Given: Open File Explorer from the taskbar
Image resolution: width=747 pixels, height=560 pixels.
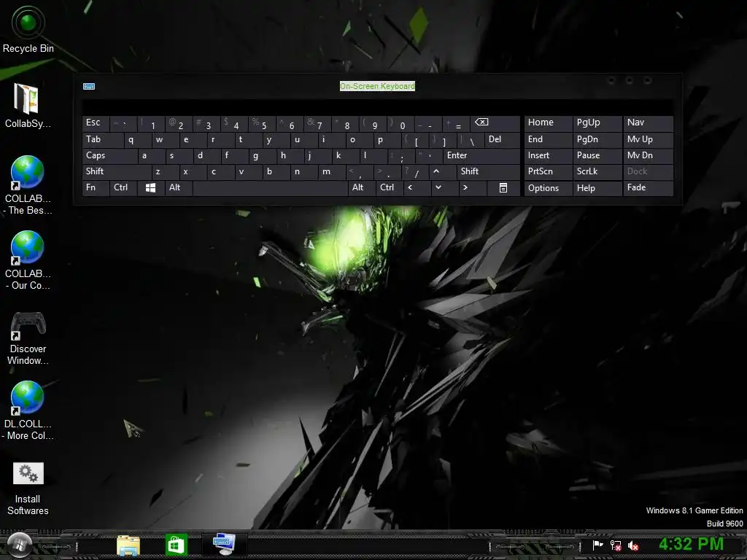Looking at the screenshot, I should point(128,545).
